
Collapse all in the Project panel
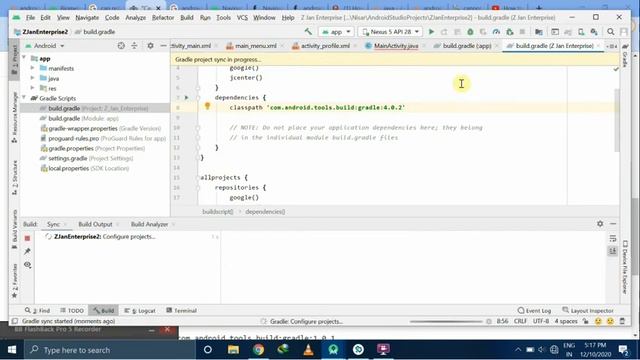click(134, 46)
